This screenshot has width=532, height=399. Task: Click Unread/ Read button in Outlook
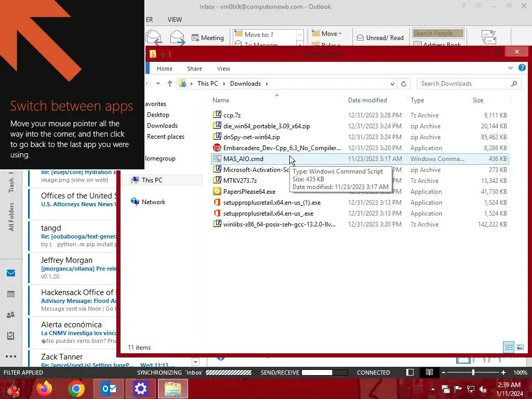click(x=380, y=37)
